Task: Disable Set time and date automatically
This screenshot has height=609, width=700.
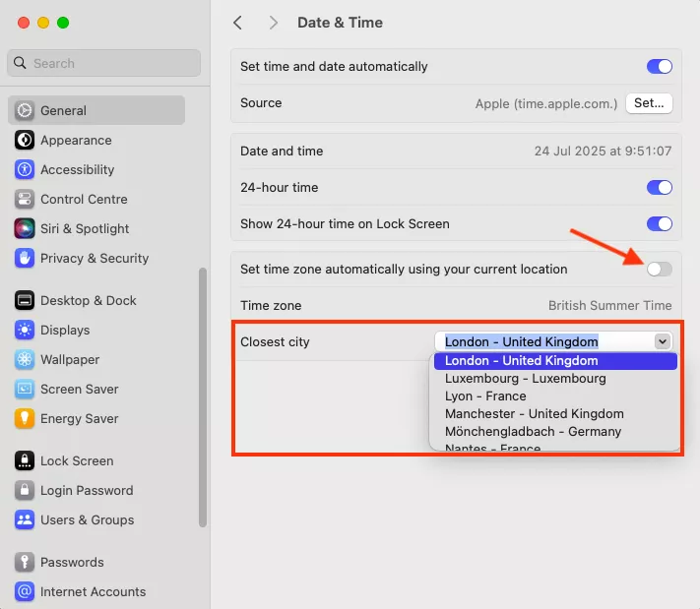Action: [659, 67]
